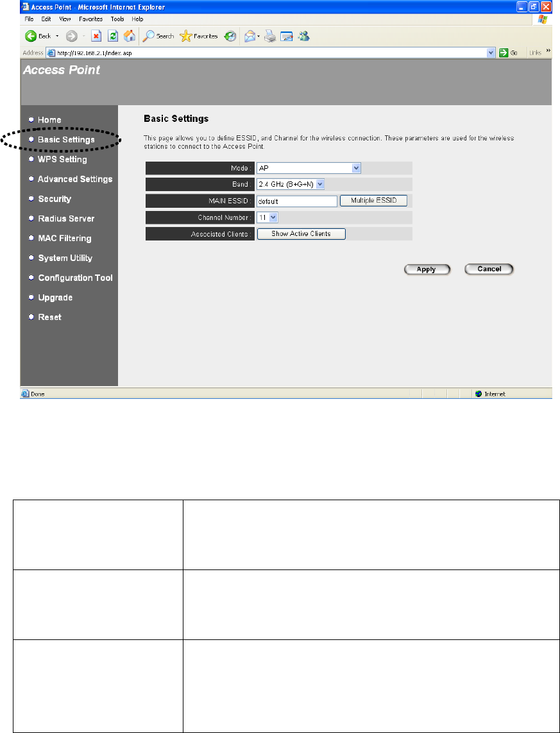Screen dimensions: 560x733
Task: Open Upgrade page
Action: 55,298
